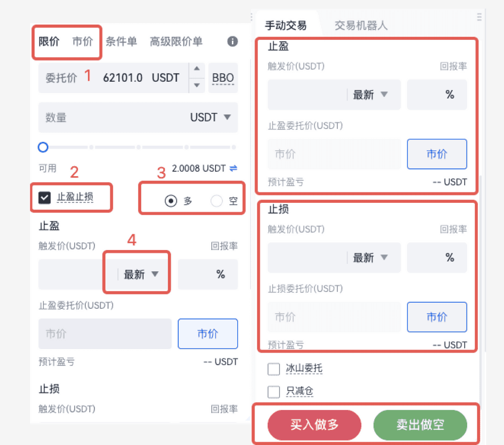Check the 冰山委托 option
The height and width of the screenshot is (445, 504).
click(x=274, y=368)
